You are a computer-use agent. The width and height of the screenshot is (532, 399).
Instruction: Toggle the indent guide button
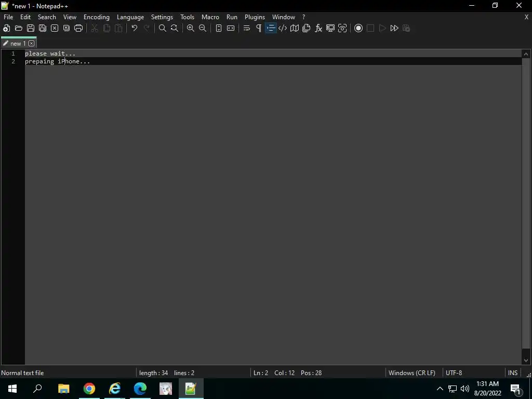pos(271,28)
